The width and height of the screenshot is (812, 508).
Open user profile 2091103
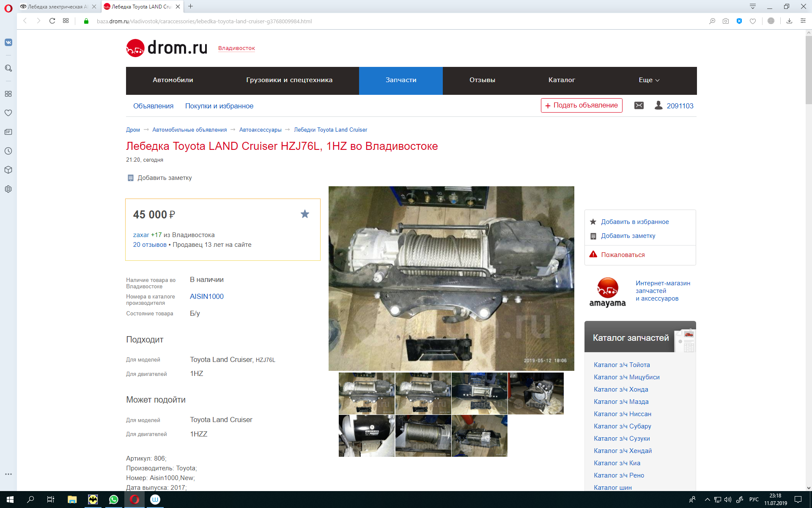[680, 106]
